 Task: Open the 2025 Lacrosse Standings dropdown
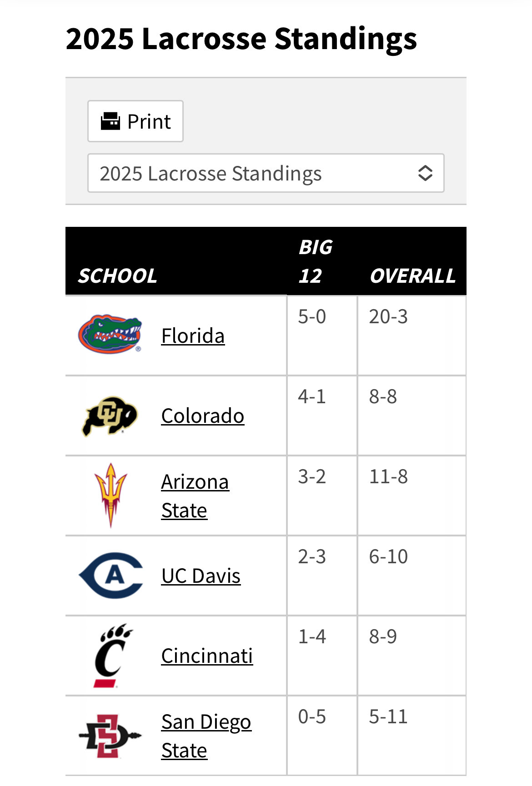point(266,173)
